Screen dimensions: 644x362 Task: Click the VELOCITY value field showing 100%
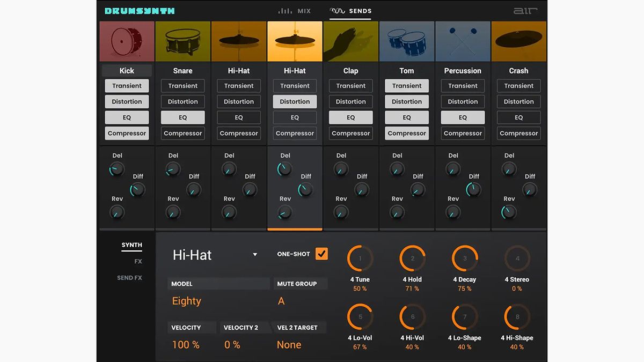(x=186, y=344)
